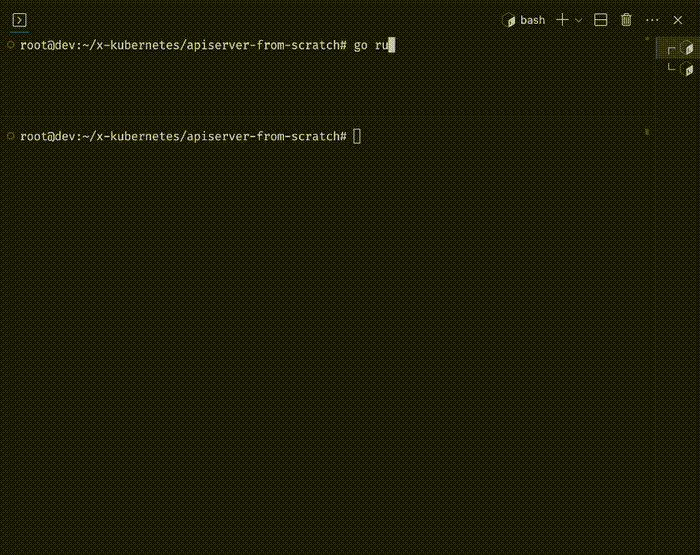This screenshot has height=555, width=700.
Task: Click the upper split-branch connector in terminal list
Action: (x=671, y=50)
